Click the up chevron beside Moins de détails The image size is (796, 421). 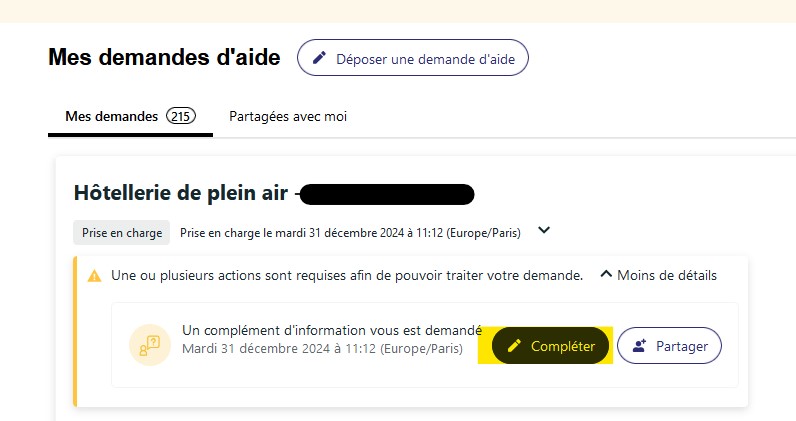point(606,274)
